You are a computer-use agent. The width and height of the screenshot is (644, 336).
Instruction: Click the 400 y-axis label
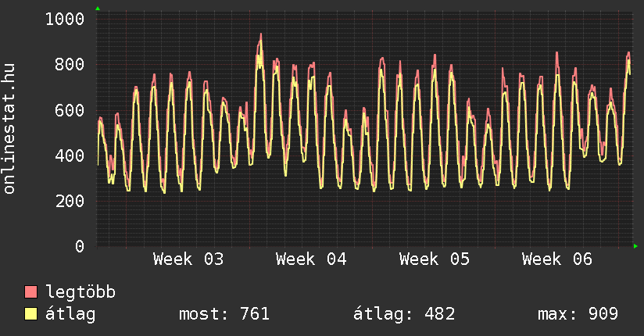[x=70, y=155]
